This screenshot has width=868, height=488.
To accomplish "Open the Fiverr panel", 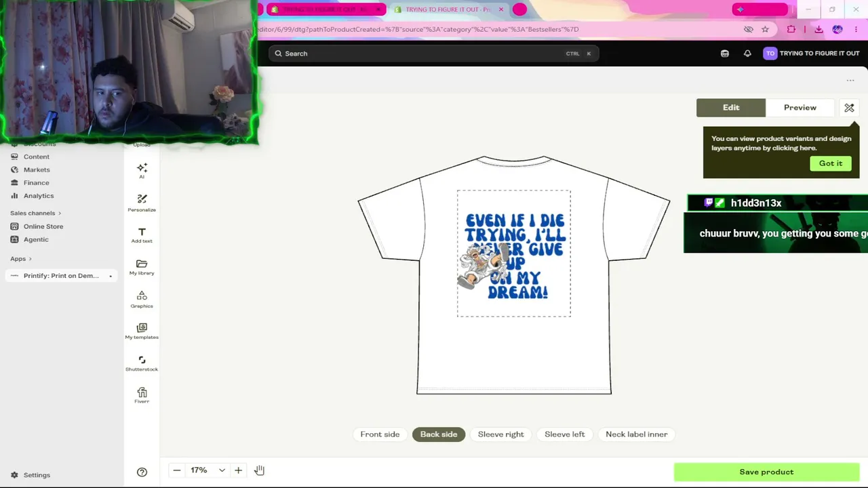I will pos(142,395).
